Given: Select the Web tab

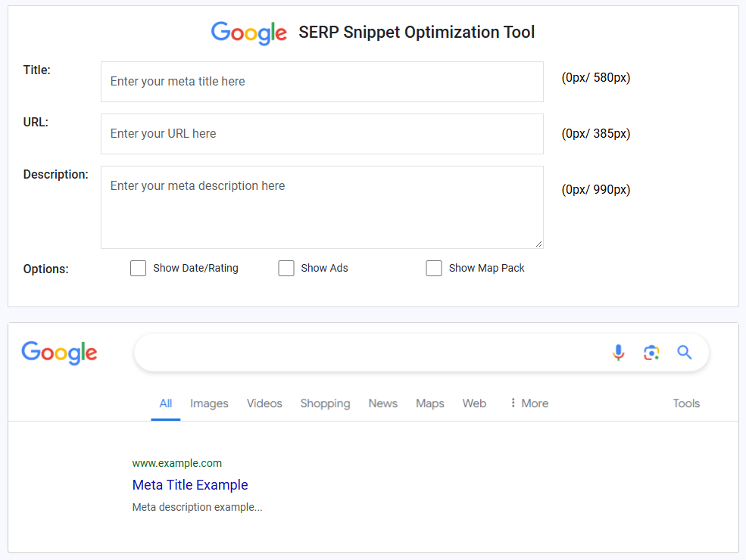Looking at the screenshot, I should 474,403.
